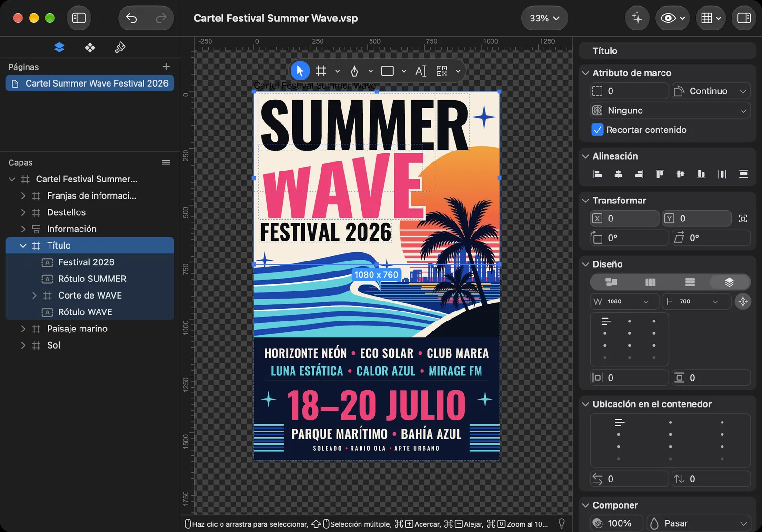Select the Rótulo SUMMER text layer

click(x=90, y=279)
